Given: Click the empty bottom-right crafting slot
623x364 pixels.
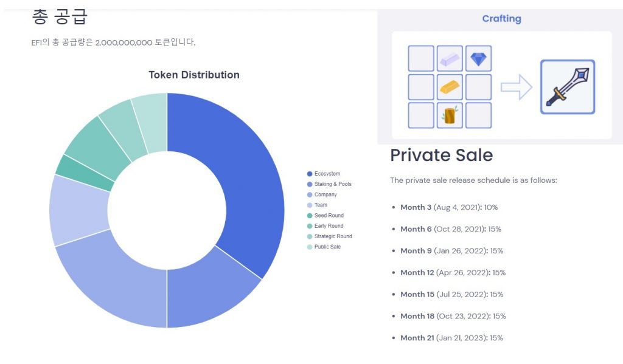Looking at the screenshot, I should click(x=479, y=115).
